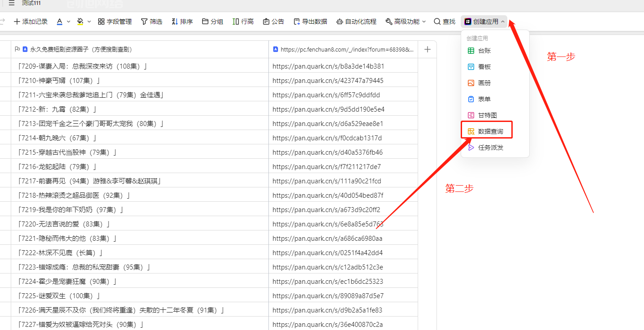Click the text color A icon
The width and height of the screenshot is (644, 330).
pos(60,22)
